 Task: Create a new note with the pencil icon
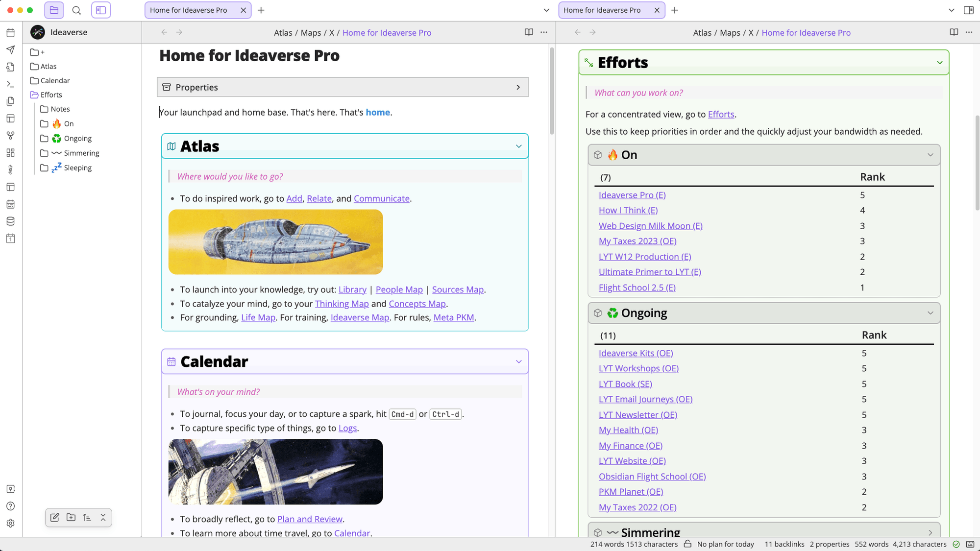(54, 517)
